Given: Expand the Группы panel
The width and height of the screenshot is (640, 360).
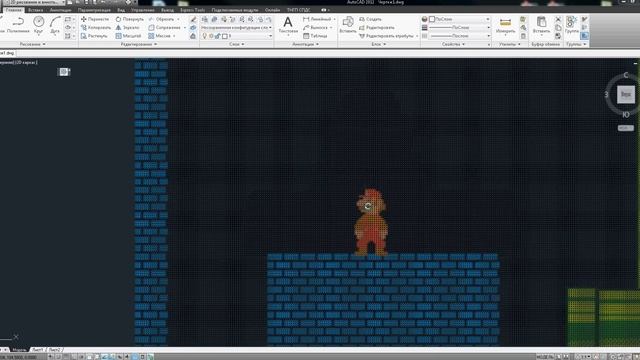Looking at the screenshot, I should (x=576, y=44).
